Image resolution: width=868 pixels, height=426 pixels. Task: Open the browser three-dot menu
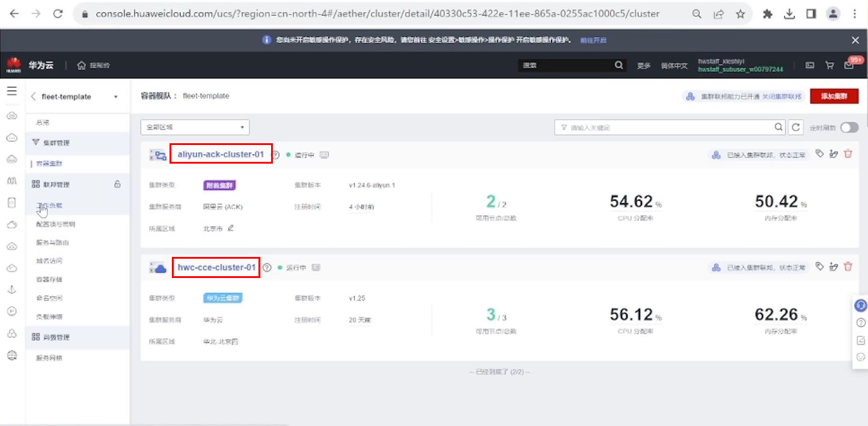tap(855, 14)
